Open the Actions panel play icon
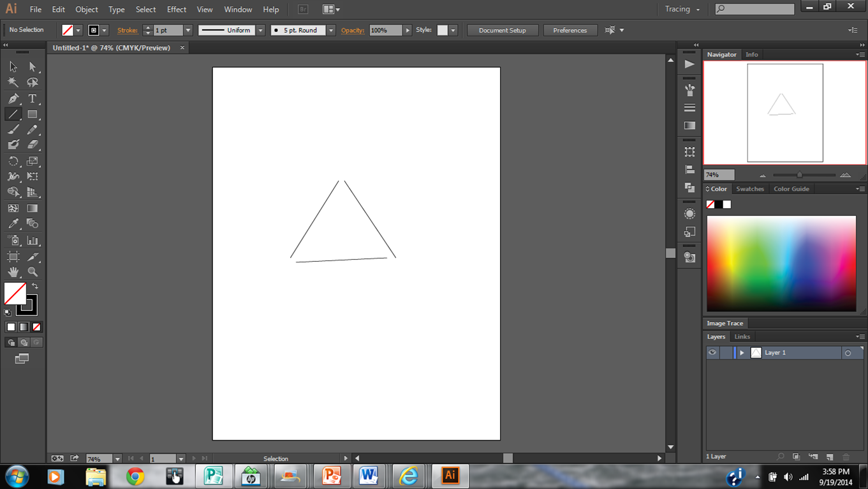Viewport: 868px width, 489px height. click(x=689, y=64)
